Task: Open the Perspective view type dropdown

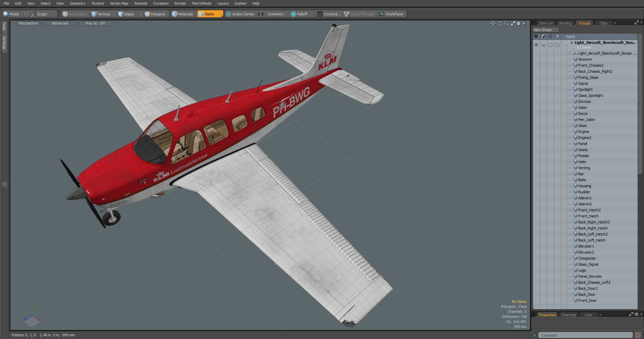Action: pos(28,23)
